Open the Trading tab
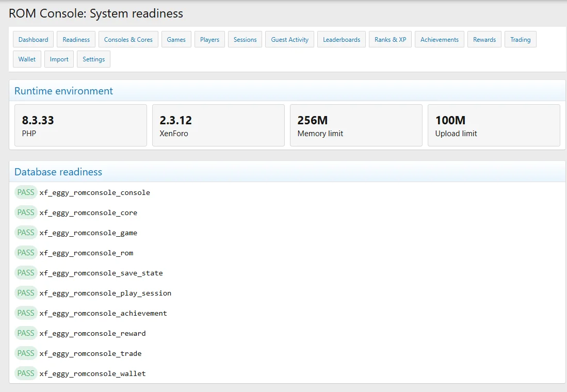 click(521, 39)
